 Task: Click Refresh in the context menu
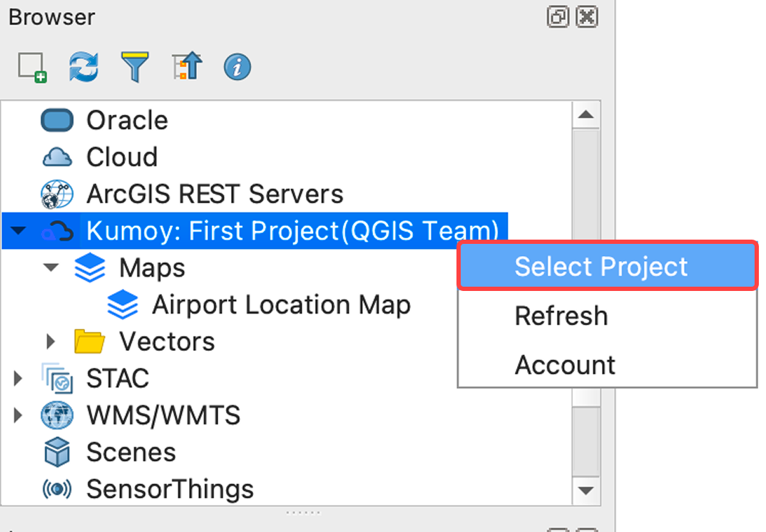pos(561,315)
